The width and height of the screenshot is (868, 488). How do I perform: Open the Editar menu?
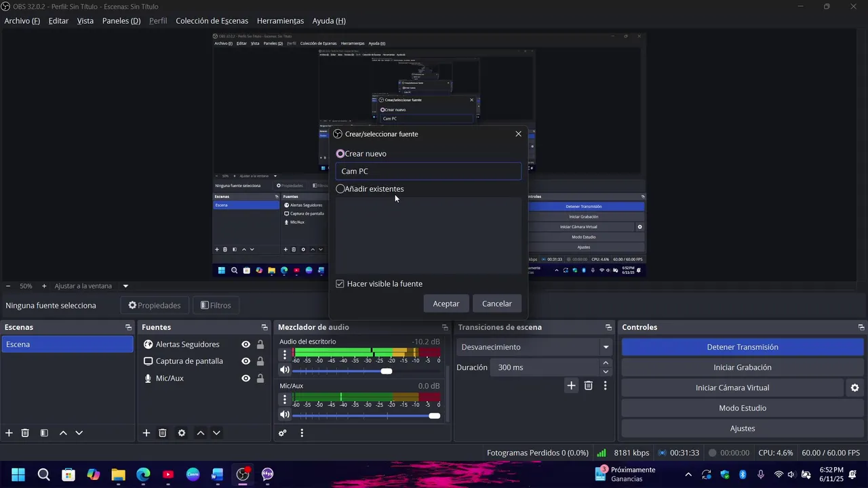click(x=58, y=21)
